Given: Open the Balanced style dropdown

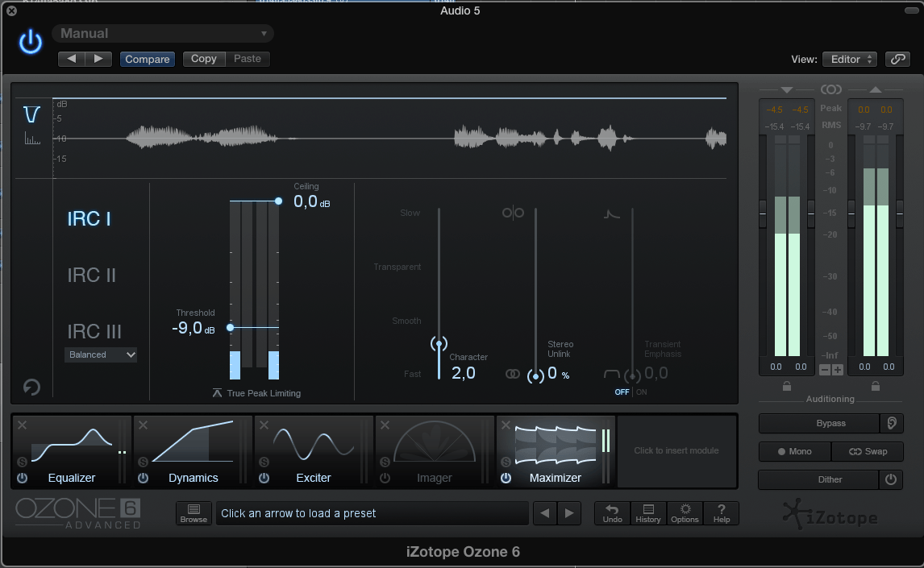Looking at the screenshot, I should (x=101, y=355).
